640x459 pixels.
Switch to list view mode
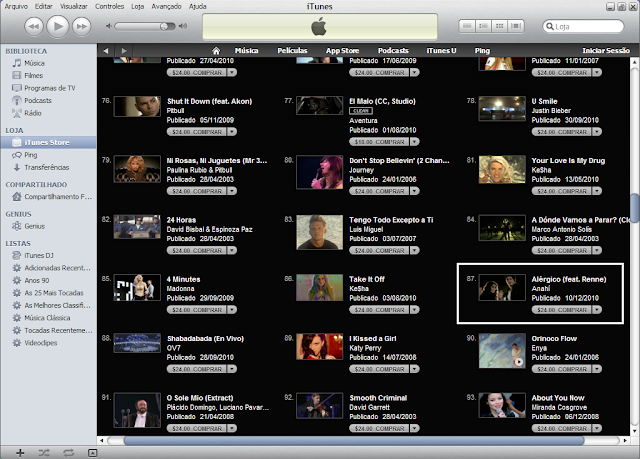[467, 26]
